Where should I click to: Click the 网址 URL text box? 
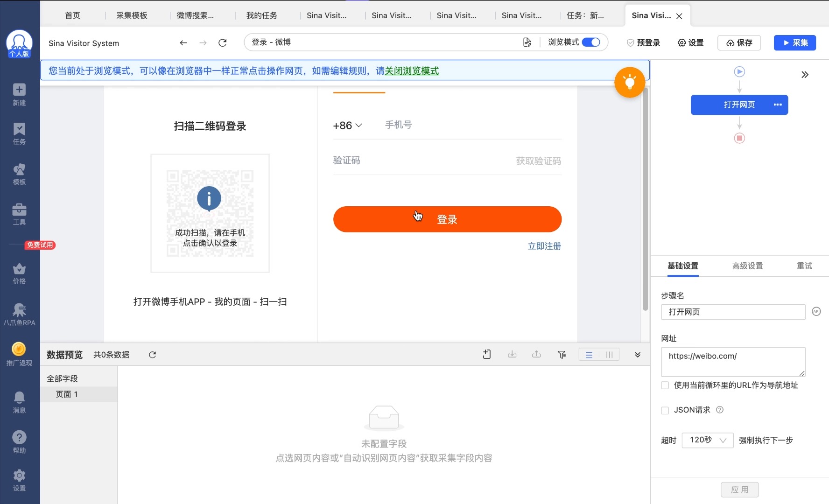[733, 362]
